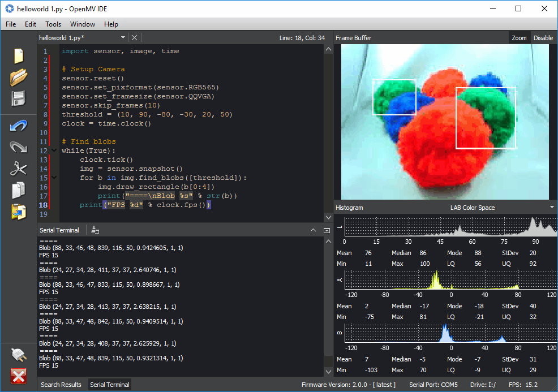Disable the Frame Buffer preview

click(x=543, y=38)
